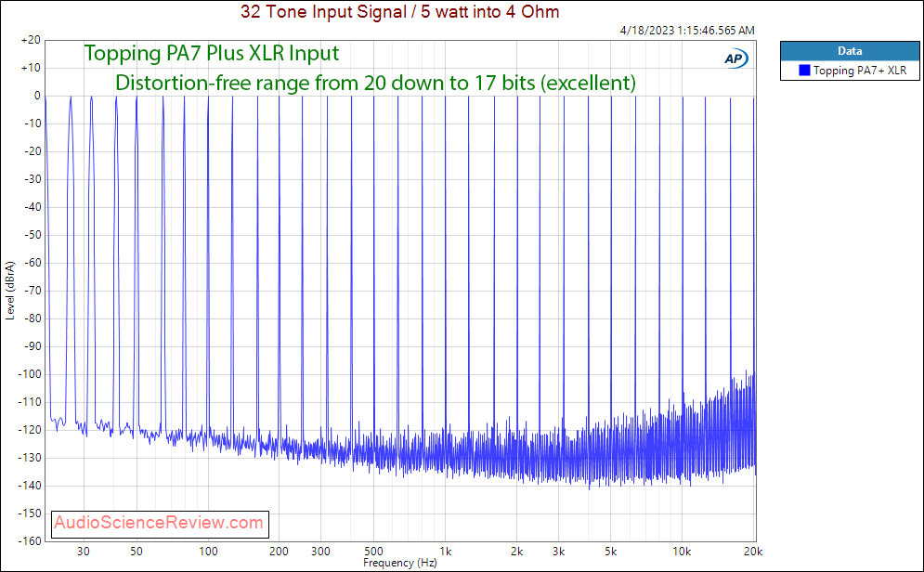
Task: Click the "Distortion-free range from 20 down to 17 bits" annotation
Action: click(325, 83)
